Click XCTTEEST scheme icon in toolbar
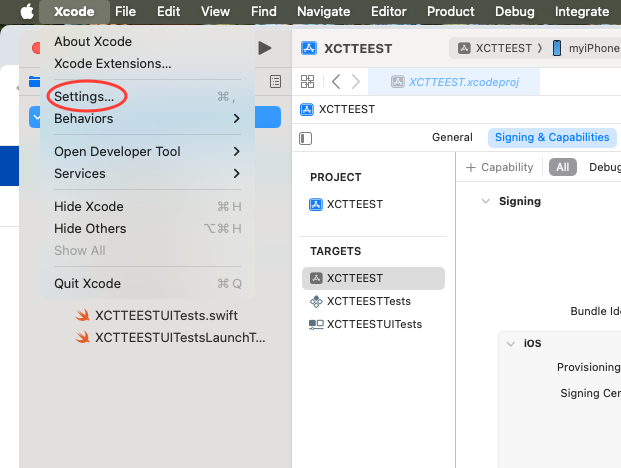 (x=464, y=48)
